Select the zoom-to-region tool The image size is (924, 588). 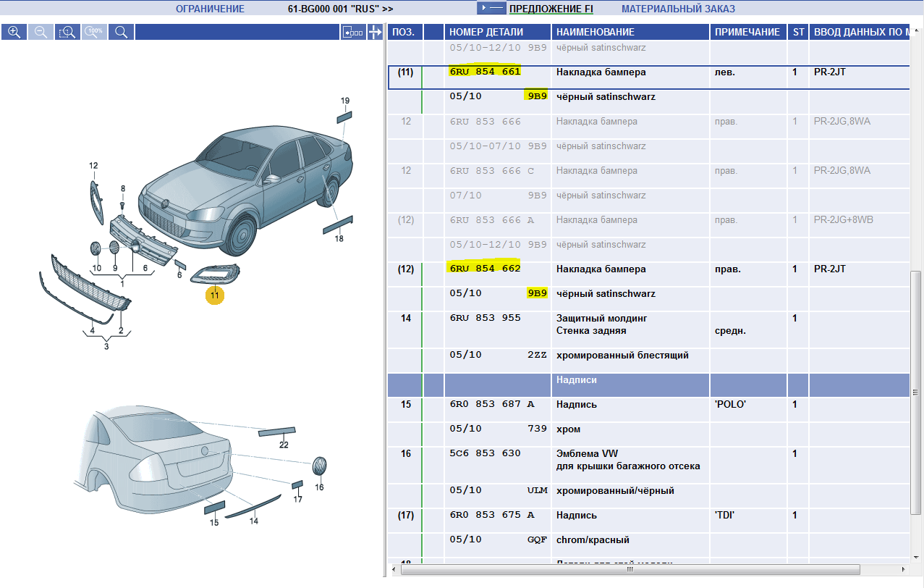[67, 32]
